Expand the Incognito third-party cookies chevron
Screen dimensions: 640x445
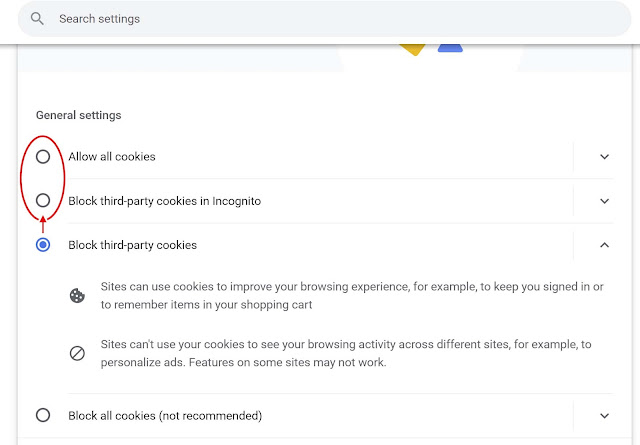[604, 201]
